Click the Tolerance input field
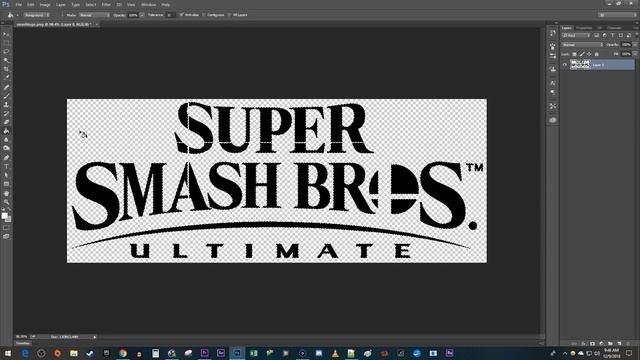This screenshot has height=360, width=640. tap(170, 15)
